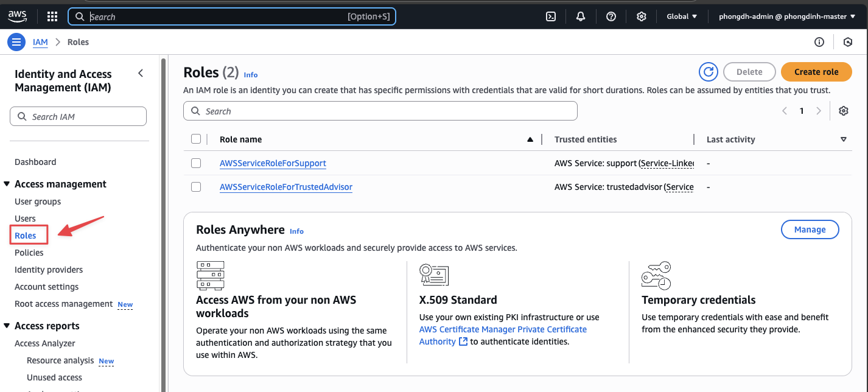Open the AWSServiceRoleForSupport role link
The image size is (868, 392).
273,163
